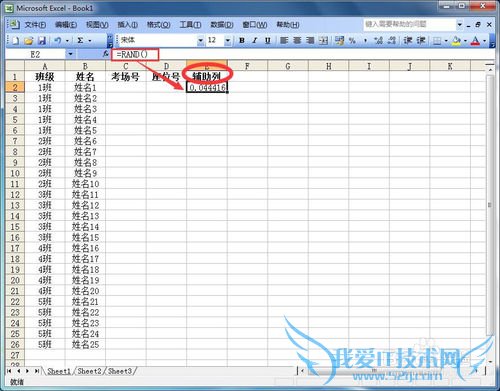The width and height of the screenshot is (500, 391).
Task: Click the AutoSum sigma button
Action: point(80,41)
